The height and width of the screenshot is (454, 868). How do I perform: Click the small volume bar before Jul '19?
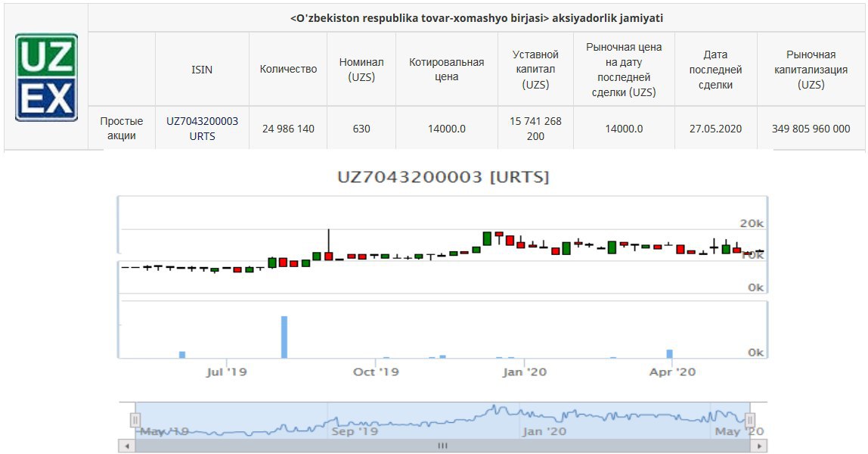(x=182, y=355)
